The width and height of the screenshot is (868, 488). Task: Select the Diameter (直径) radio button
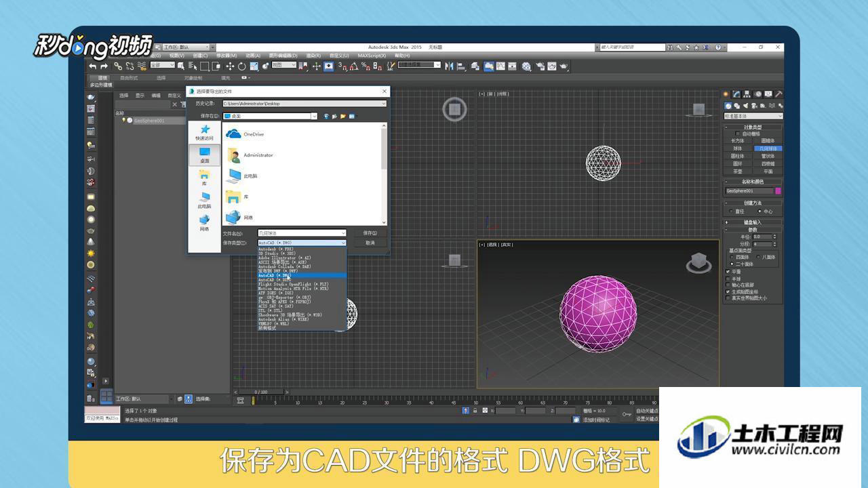click(731, 211)
